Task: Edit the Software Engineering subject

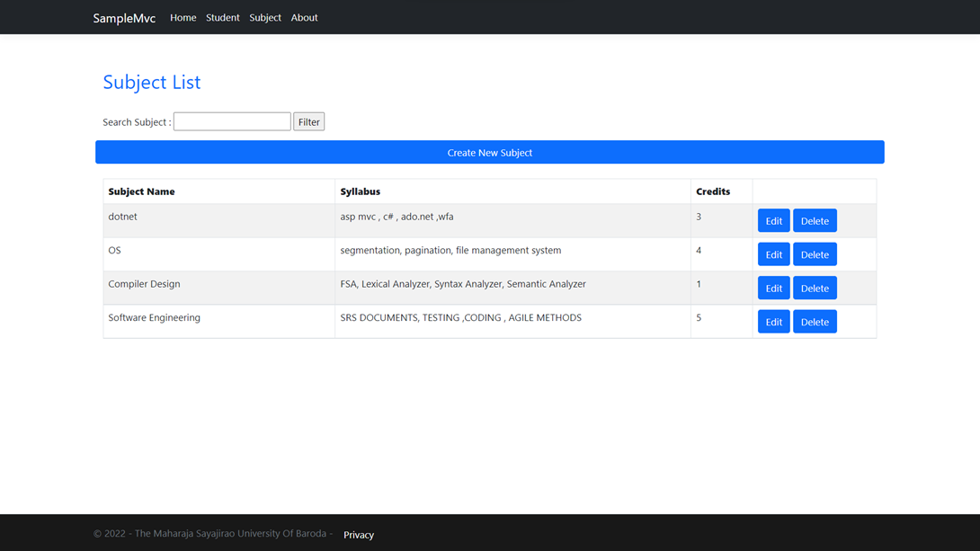Action: pyautogui.click(x=774, y=322)
